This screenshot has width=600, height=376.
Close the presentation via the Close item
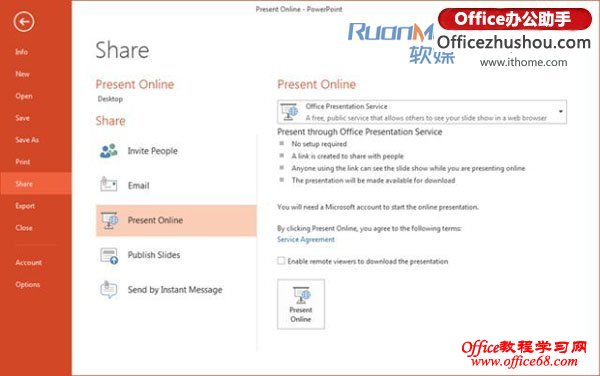click(24, 228)
